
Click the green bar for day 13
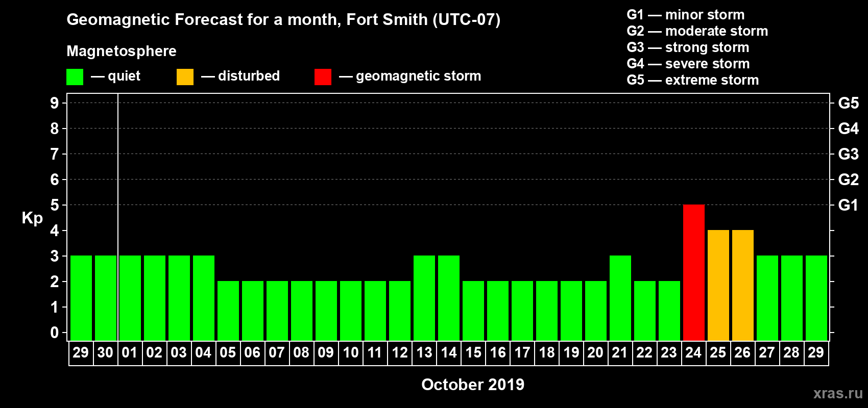424,298
